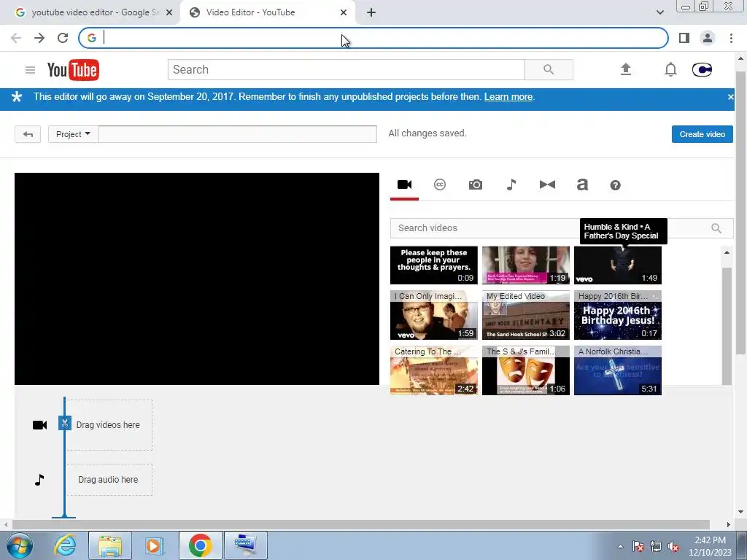Viewport: 747px width, 560px height.
Task: Expand the Project dropdown
Action: (73, 134)
